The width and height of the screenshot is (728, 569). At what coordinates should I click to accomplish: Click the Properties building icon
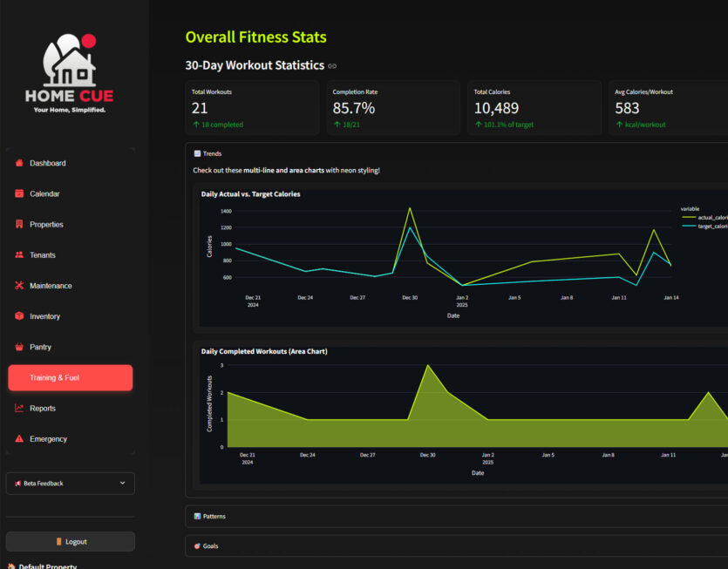(x=19, y=224)
